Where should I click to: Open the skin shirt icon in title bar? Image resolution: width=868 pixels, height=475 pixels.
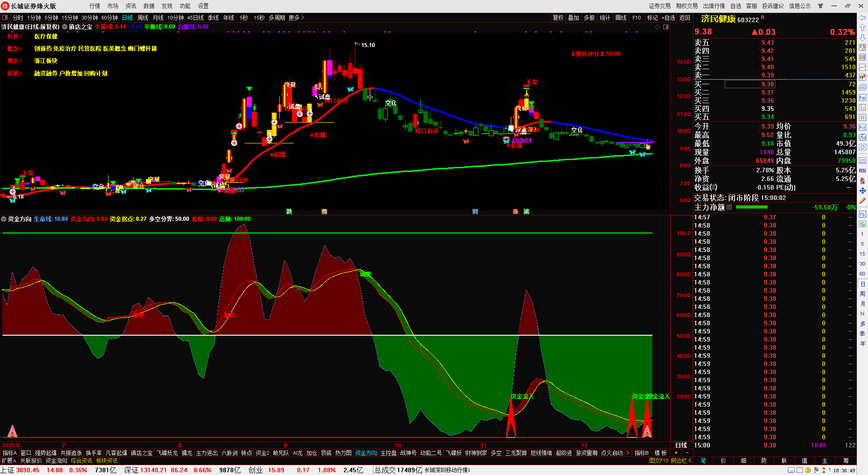[821, 6]
